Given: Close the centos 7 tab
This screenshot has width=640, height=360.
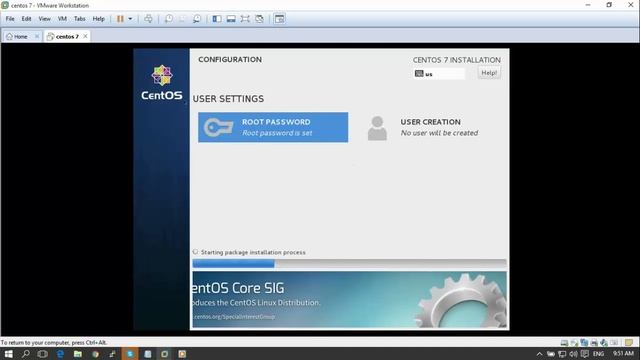Looking at the screenshot, I should coord(85,36).
